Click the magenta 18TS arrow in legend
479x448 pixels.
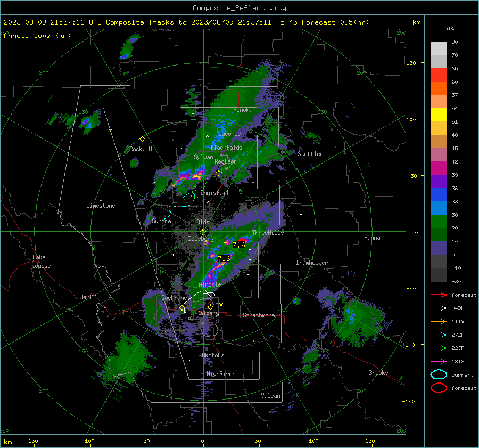439,362
